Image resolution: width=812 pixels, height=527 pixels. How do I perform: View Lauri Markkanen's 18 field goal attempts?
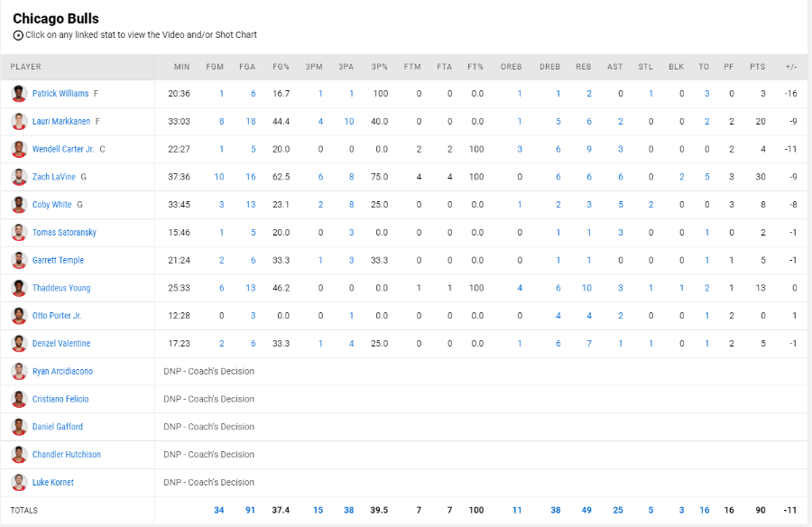251,121
